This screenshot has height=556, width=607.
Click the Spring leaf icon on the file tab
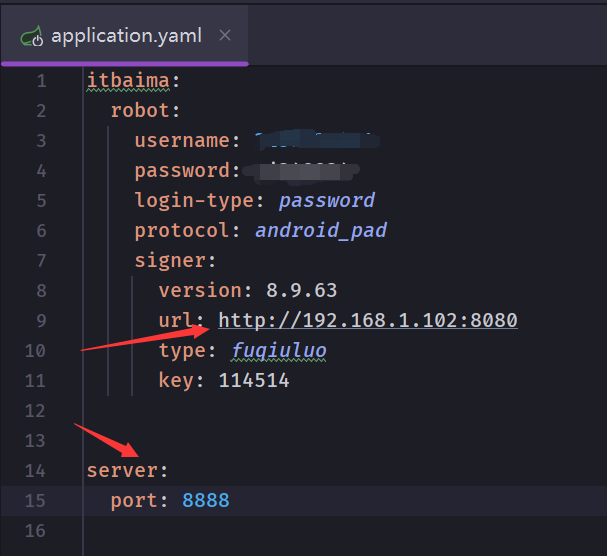pyautogui.click(x=33, y=36)
